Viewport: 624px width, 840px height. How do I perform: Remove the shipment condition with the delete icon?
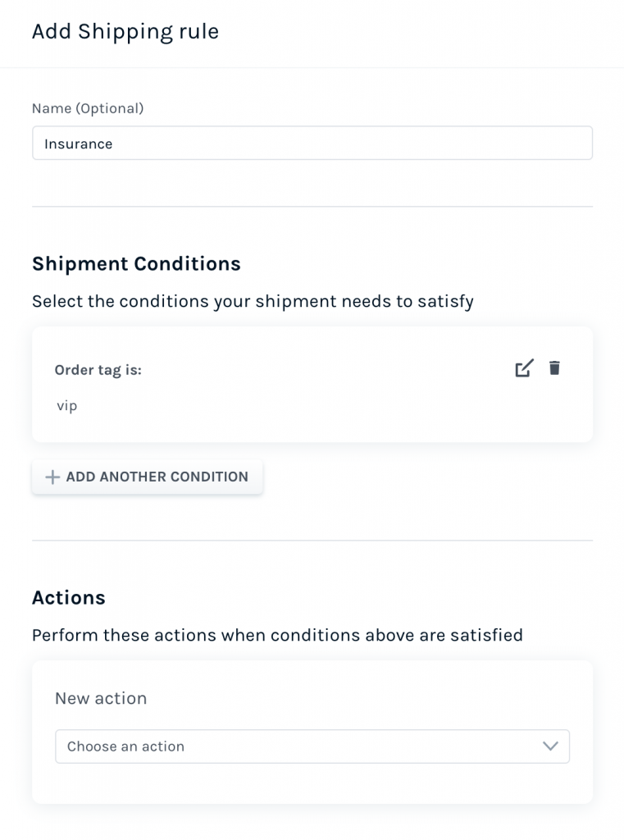pos(554,368)
